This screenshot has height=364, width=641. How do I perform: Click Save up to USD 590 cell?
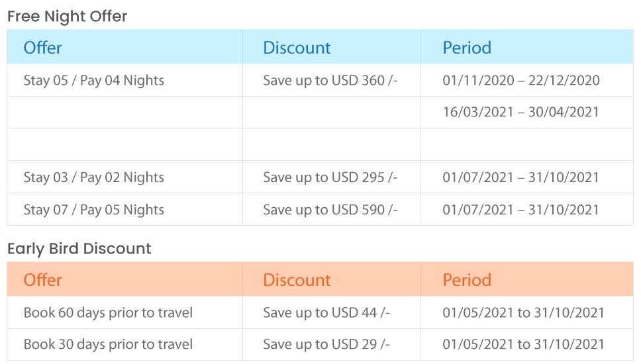coord(330,210)
